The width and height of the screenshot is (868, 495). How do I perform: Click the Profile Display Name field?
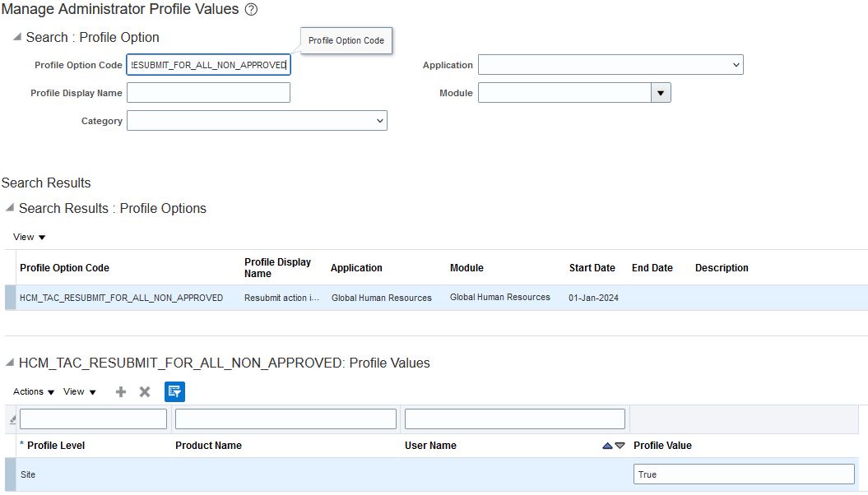(x=208, y=93)
